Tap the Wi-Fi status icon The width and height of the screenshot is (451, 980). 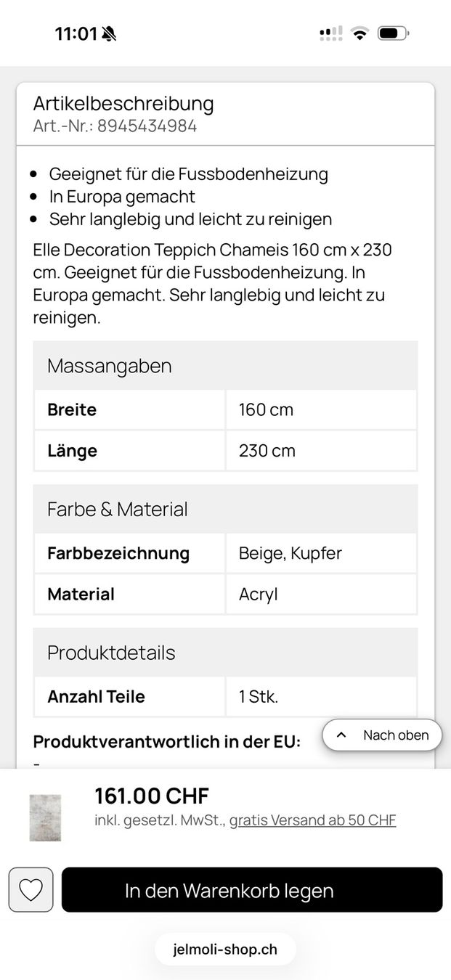(359, 33)
